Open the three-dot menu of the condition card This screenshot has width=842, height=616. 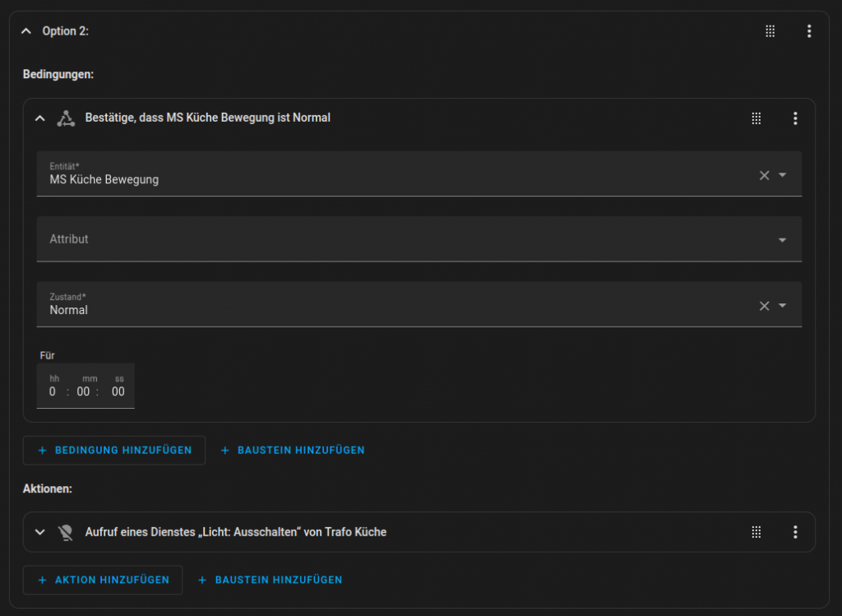coord(795,118)
